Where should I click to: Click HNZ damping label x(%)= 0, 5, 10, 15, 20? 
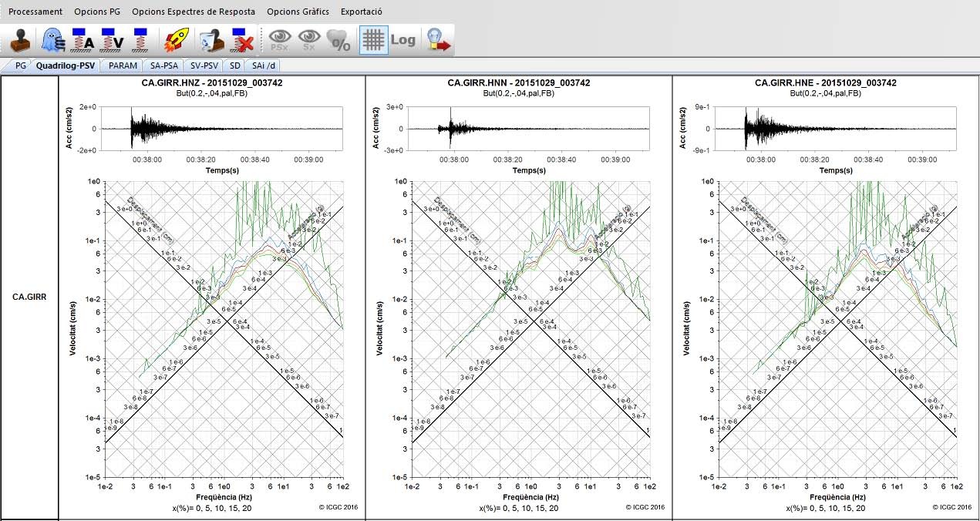[210, 509]
